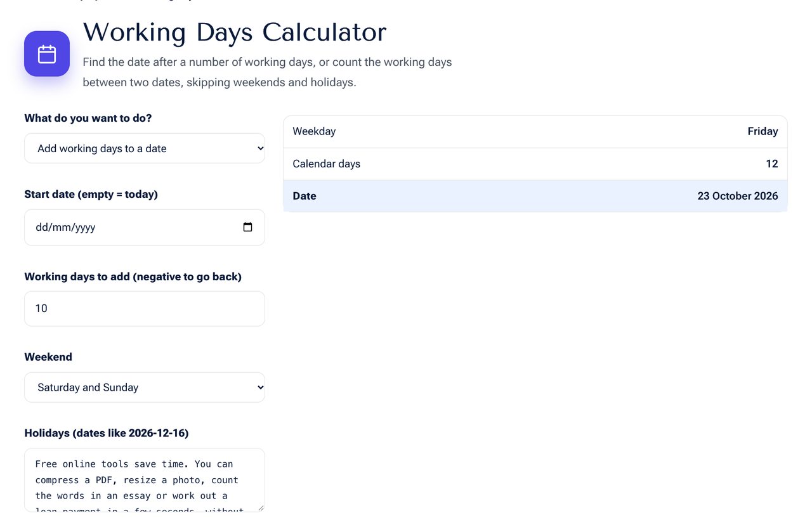Open the date picker calendar icon

coord(247,227)
